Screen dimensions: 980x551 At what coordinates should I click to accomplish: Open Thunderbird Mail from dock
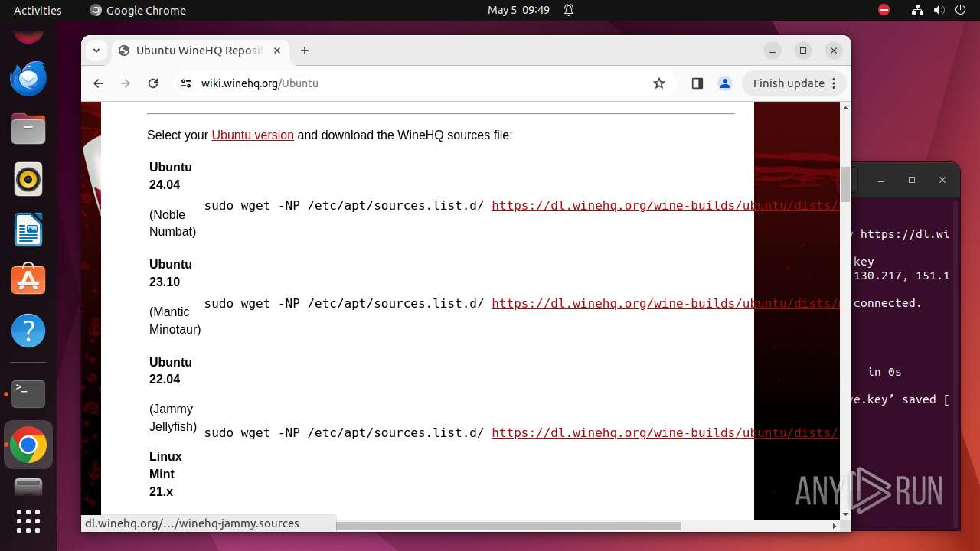coord(28,78)
